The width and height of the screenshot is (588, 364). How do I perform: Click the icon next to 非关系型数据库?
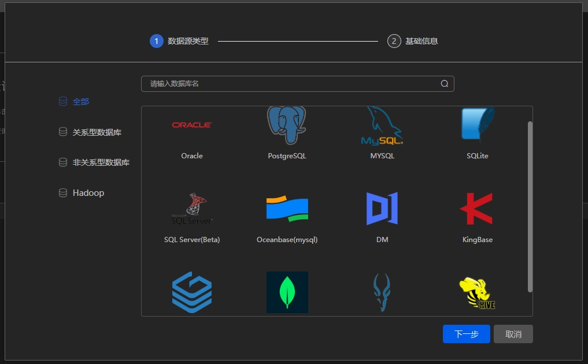[63, 162]
